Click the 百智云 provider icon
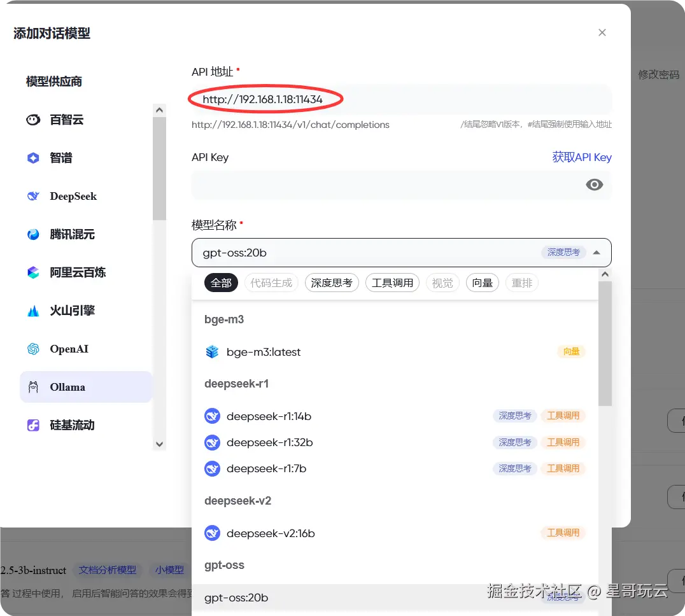This screenshot has width=685, height=616. 33,120
